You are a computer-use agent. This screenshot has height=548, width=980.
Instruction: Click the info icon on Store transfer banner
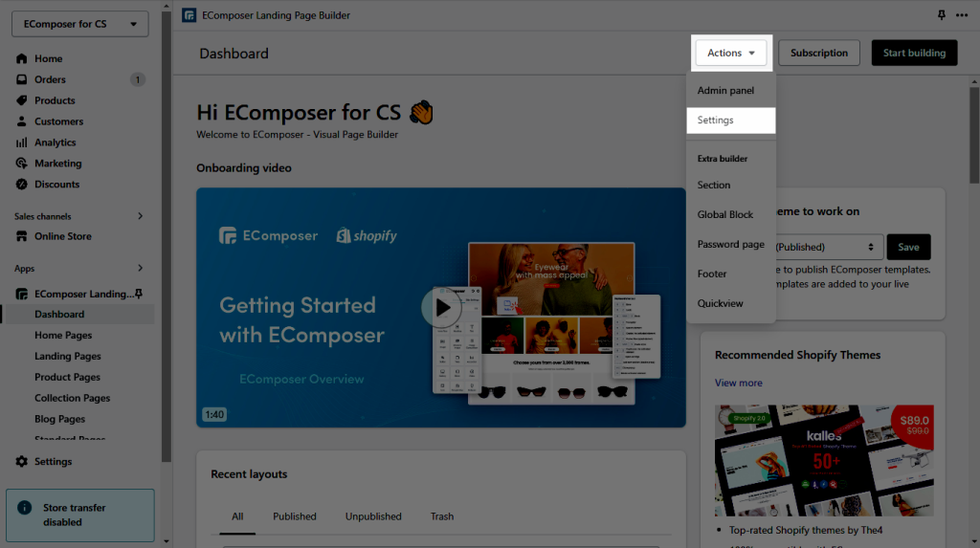24,508
